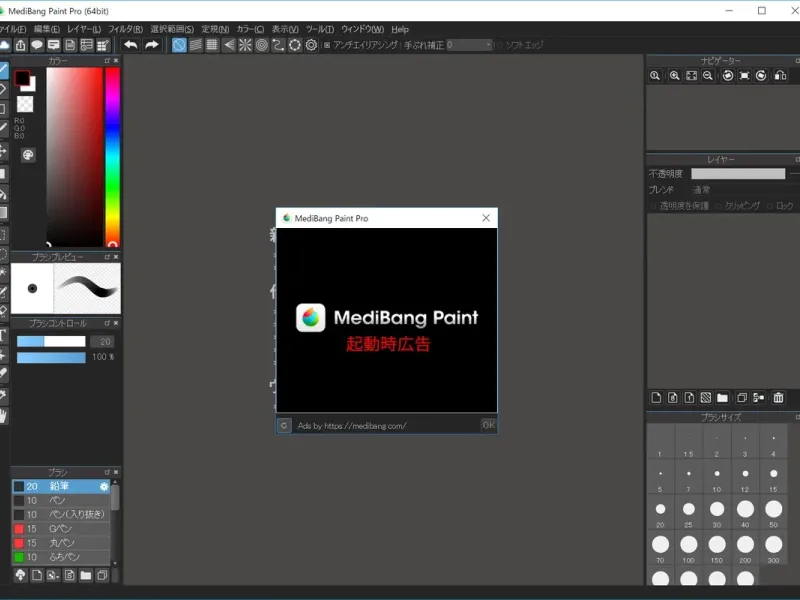Delete layer using the trash icon
This screenshot has height=600, width=800.
pos(778,398)
